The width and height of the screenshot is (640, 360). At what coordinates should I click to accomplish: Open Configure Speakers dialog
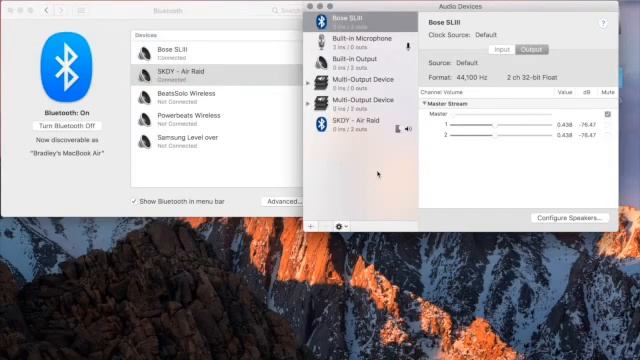tap(569, 218)
